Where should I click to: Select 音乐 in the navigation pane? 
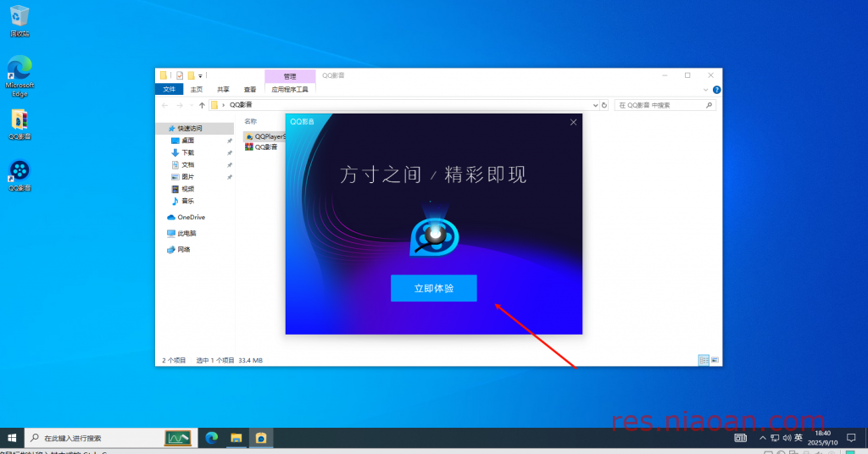pyautogui.click(x=188, y=202)
